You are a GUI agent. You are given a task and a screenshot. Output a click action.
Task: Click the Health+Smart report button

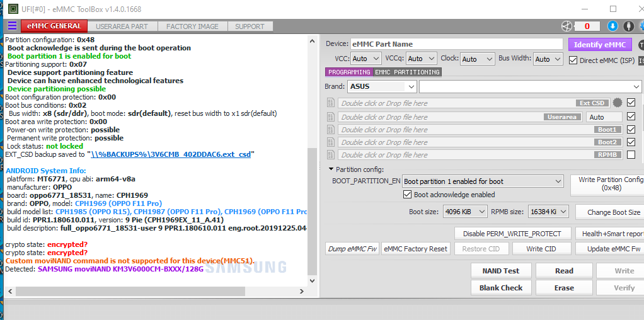(610, 234)
